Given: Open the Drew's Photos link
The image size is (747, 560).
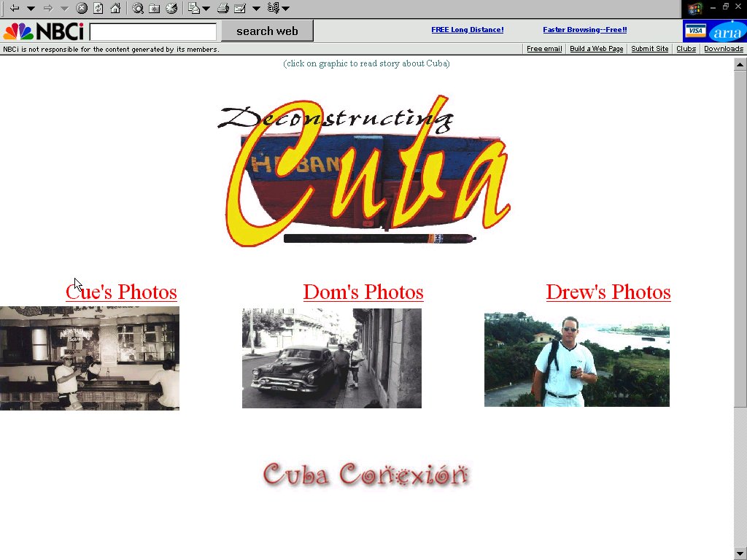Looking at the screenshot, I should [608, 292].
